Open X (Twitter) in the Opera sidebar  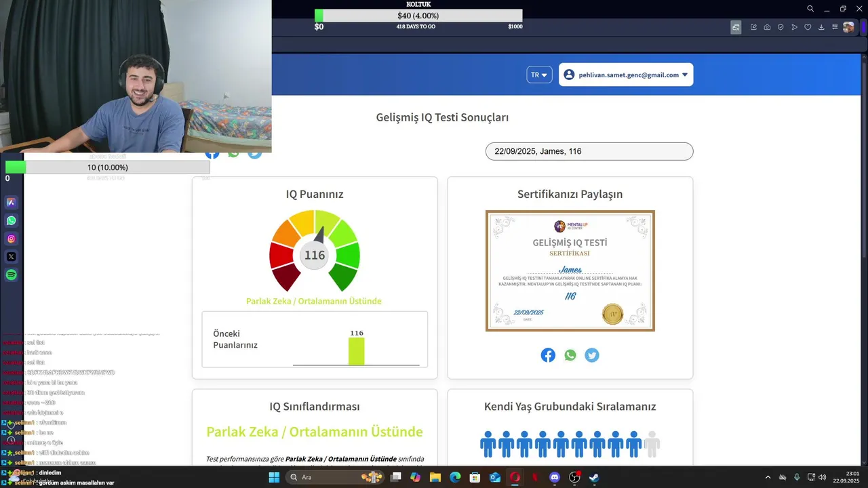(11, 257)
